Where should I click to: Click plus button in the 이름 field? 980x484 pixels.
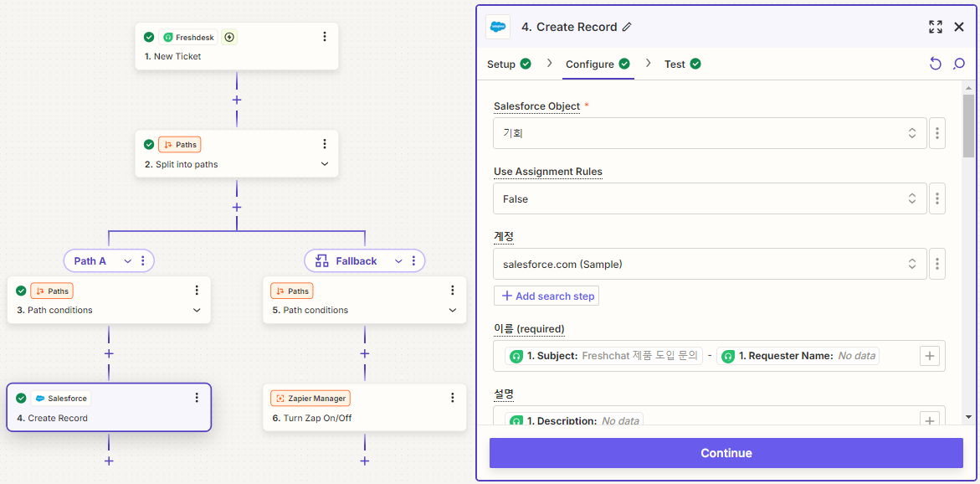coord(930,356)
